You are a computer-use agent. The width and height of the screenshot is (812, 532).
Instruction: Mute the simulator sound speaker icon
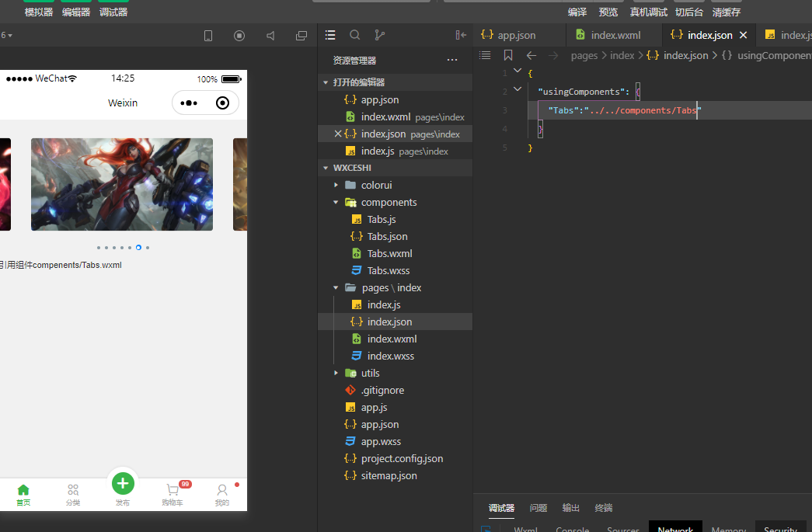tap(270, 36)
